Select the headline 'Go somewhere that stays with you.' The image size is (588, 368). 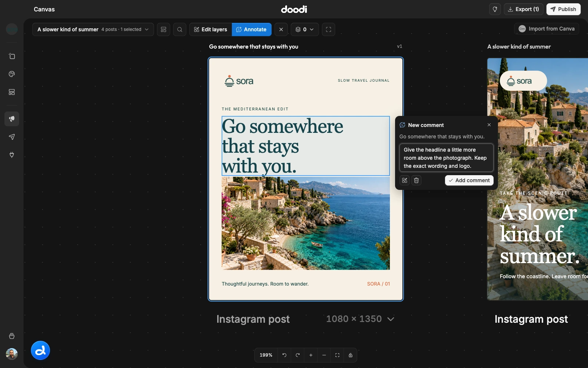coord(305,146)
